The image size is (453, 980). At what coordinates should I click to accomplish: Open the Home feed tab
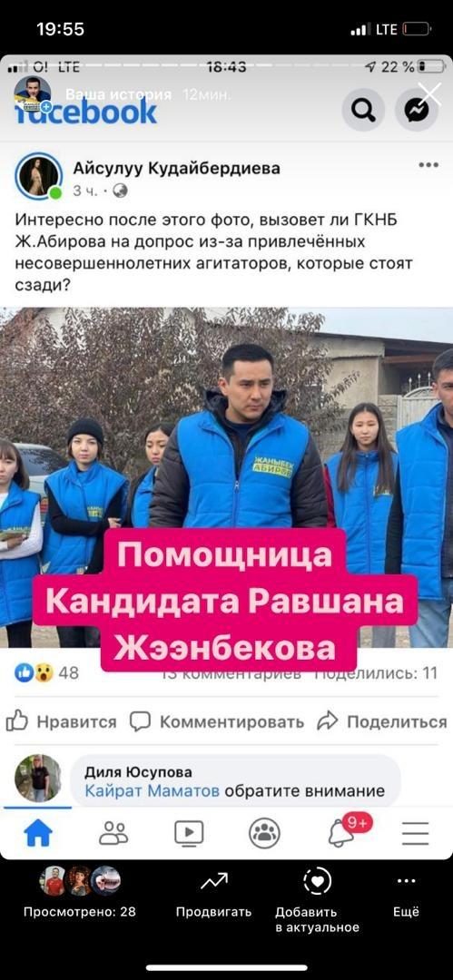38,833
